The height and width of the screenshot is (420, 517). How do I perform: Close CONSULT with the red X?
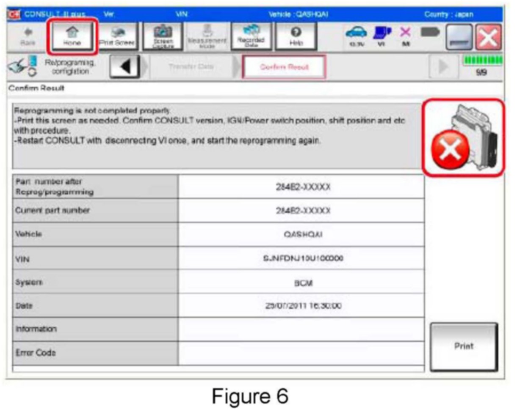[488, 38]
